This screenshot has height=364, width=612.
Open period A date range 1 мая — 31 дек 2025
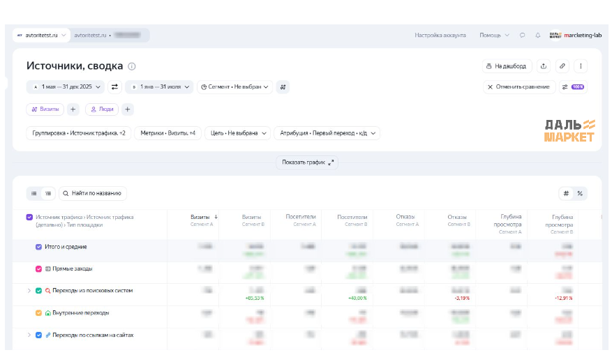[65, 87]
